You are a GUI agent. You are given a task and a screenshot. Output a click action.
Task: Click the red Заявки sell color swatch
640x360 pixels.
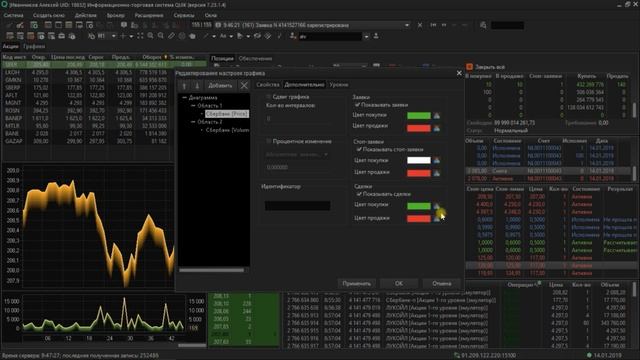click(x=419, y=128)
